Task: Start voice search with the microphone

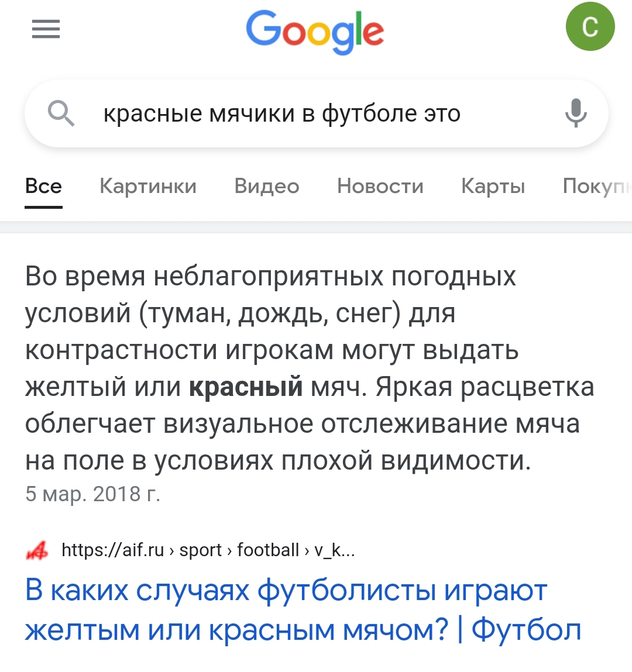Action: (576, 113)
